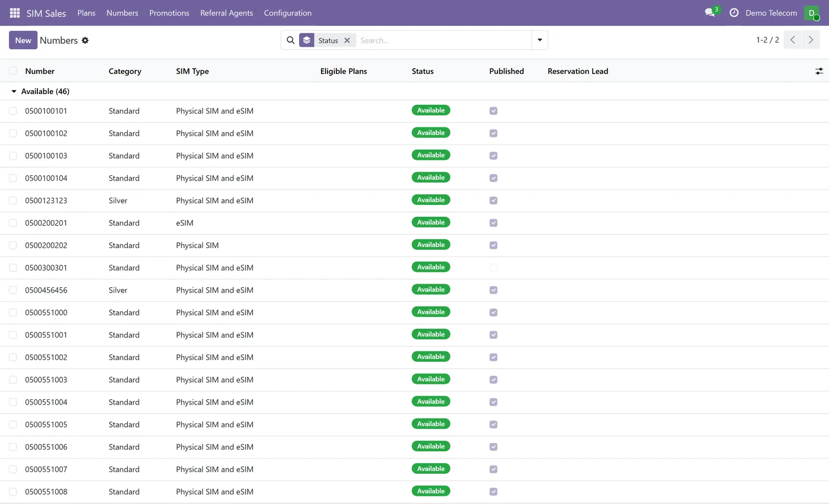Toggle Published checkbox for 0500551008
The width and height of the screenshot is (829, 504).
click(x=493, y=492)
